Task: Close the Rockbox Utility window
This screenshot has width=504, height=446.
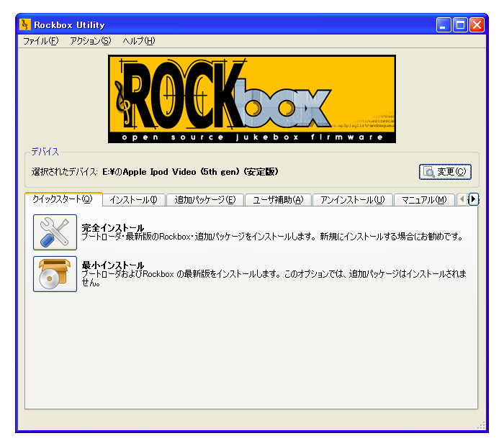Action: pyautogui.click(x=477, y=25)
